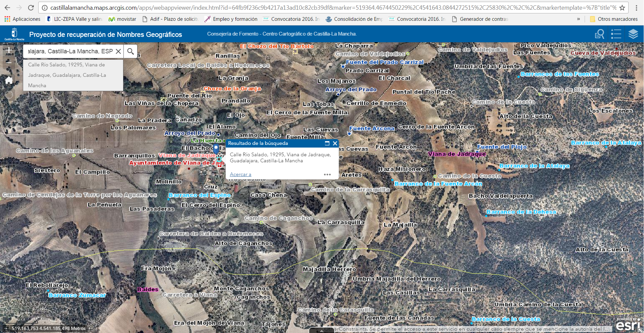Open popup options via three dots
Viewport: 644px width, 333px height.
point(327,174)
